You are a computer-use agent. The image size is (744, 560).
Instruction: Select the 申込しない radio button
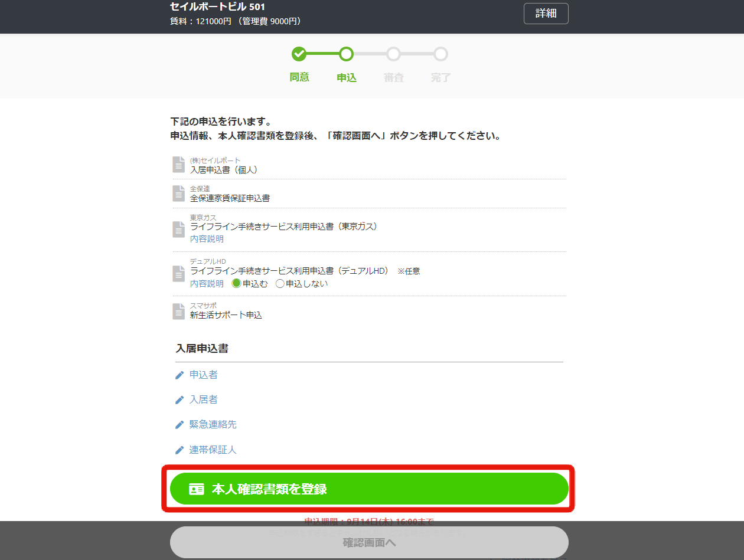coord(280,283)
